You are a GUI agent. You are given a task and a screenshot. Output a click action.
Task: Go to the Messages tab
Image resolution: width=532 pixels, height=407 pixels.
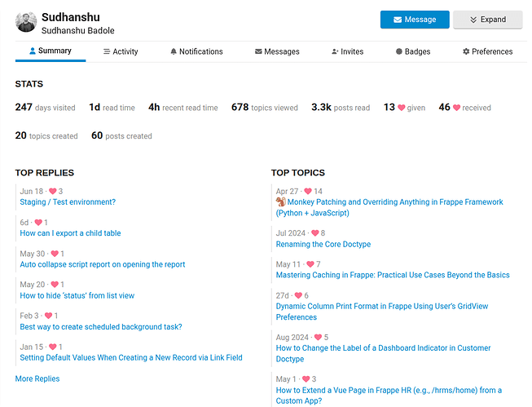coord(276,51)
